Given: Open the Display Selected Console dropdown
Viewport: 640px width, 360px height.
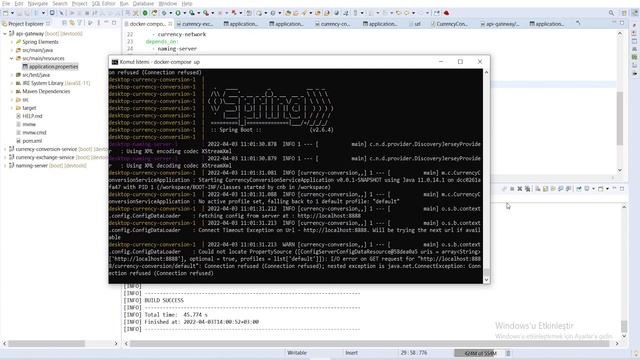Looking at the screenshot, I should click(x=593, y=189).
